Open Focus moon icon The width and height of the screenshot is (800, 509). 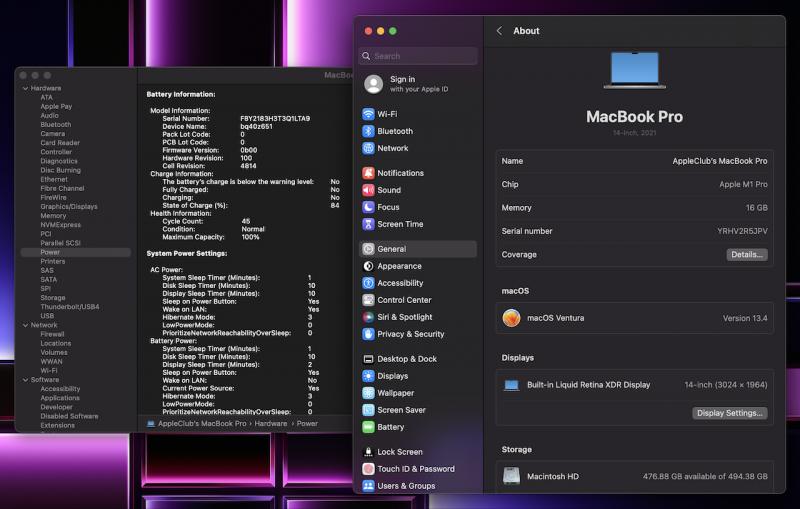click(x=368, y=207)
